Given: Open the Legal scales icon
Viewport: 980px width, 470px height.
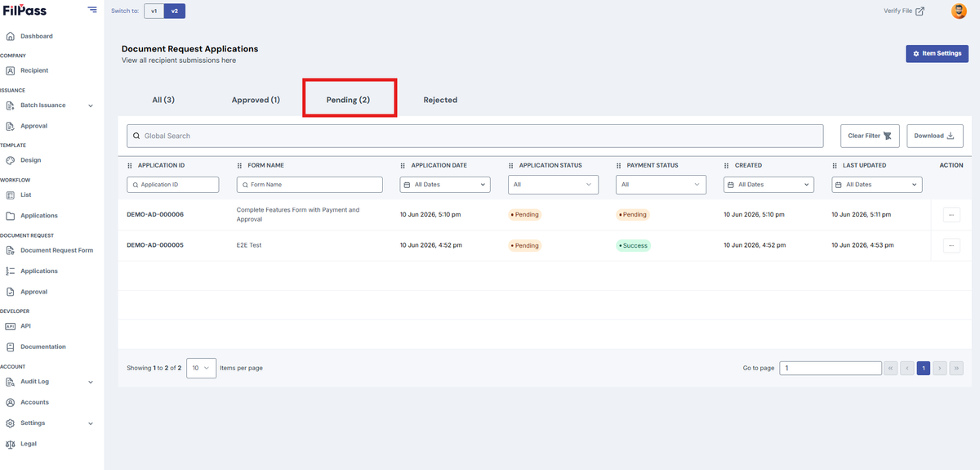Looking at the screenshot, I should pos(11,444).
